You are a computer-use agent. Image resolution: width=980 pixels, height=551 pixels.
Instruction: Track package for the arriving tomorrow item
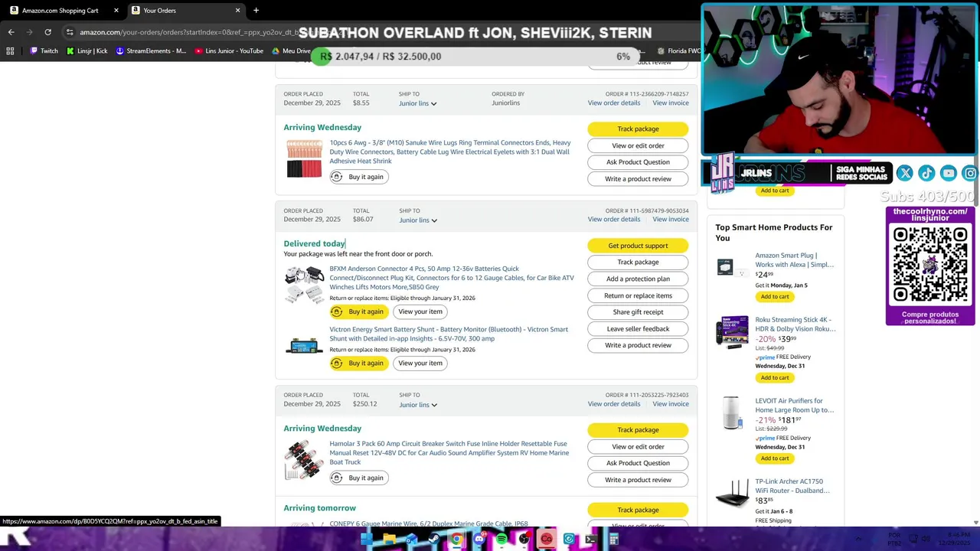pos(638,510)
